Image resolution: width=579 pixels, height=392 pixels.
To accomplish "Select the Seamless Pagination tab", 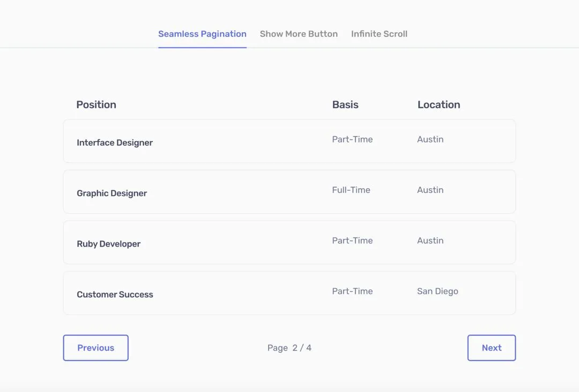I will click(x=202, y=34).
